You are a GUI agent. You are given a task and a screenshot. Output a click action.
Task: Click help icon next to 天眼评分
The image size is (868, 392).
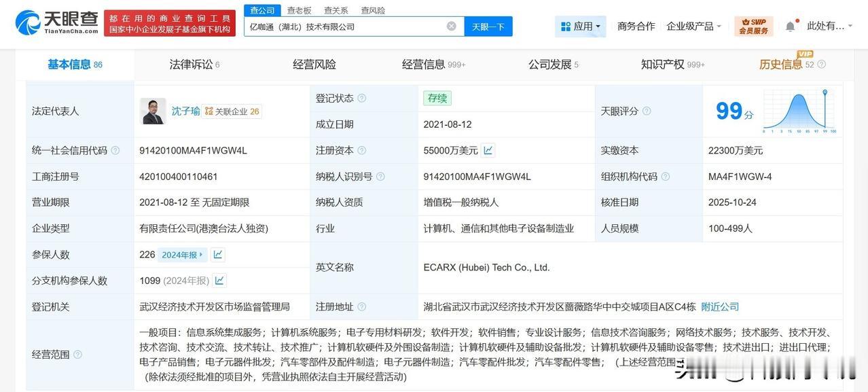[647, 111]
